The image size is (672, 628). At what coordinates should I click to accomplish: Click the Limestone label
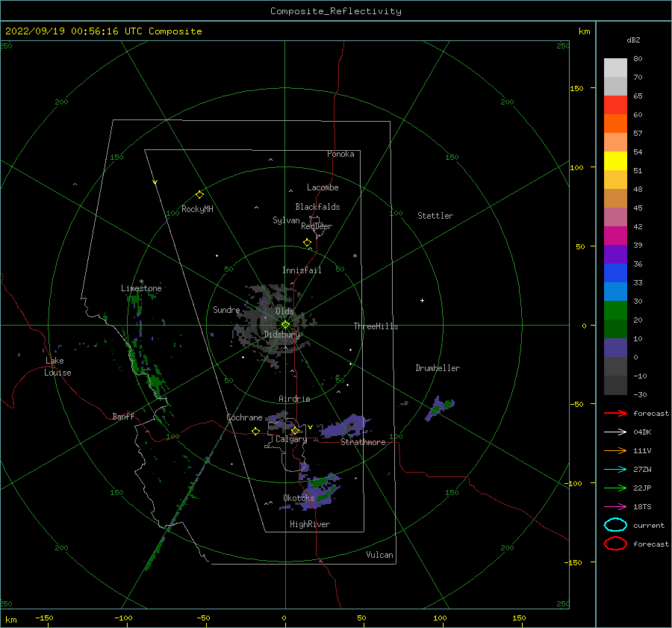pos(141,288)
